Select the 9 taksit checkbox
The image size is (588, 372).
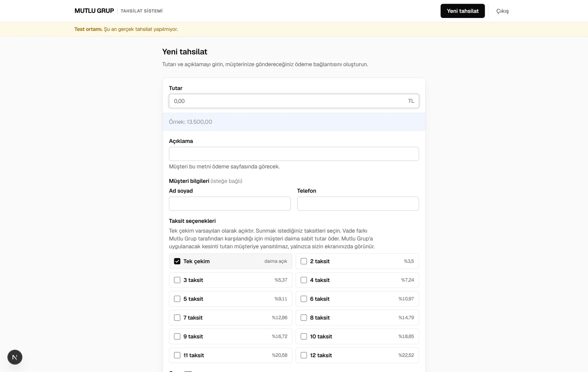(x=177, y=336)
